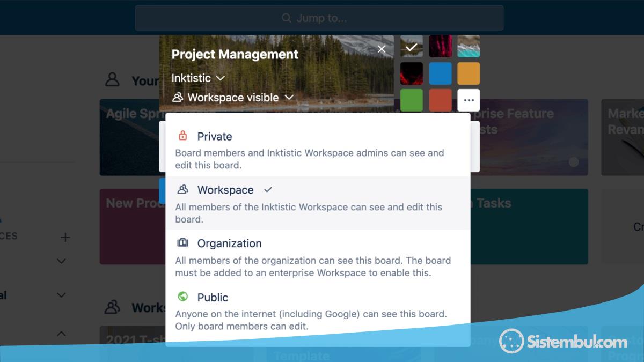
Task: Select the black and red background thumbnail
Action: click(x=412, y=73)
